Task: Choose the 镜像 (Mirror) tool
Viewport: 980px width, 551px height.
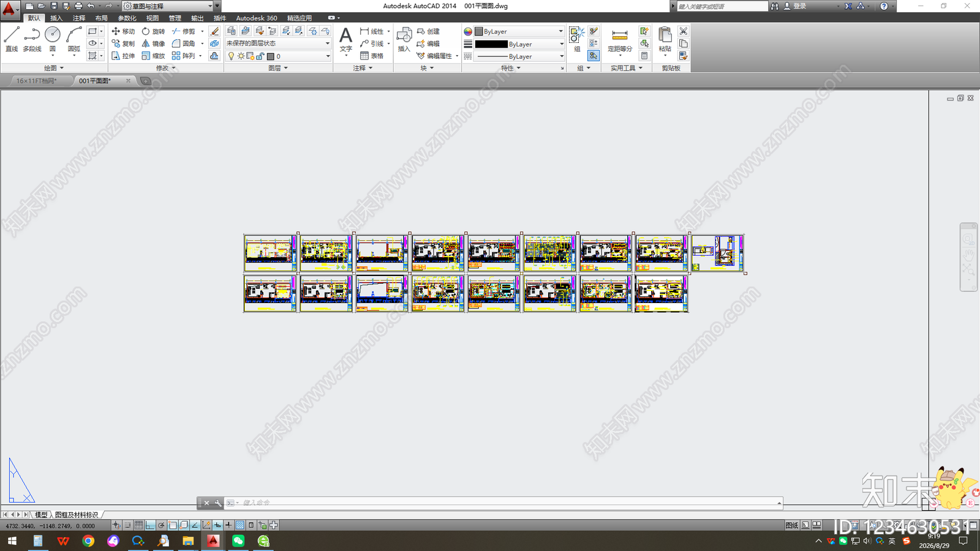Action: click(153, 43)
